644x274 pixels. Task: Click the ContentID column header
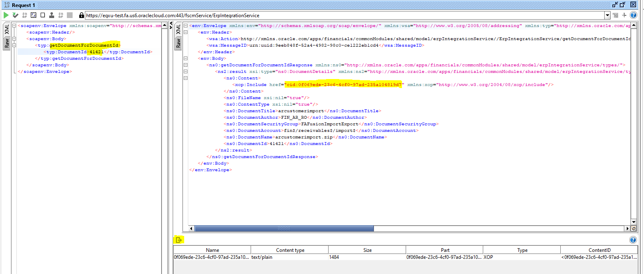click(599, 250)
